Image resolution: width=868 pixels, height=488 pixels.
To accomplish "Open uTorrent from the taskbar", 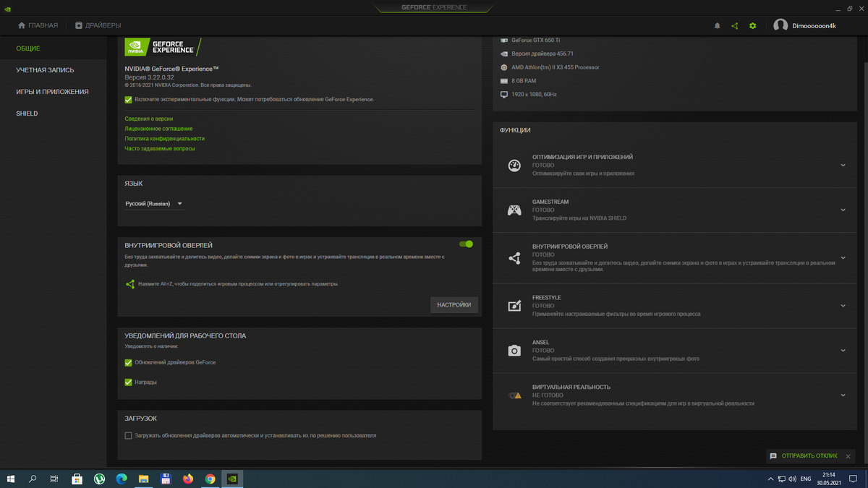I will [x=99, y=479].
